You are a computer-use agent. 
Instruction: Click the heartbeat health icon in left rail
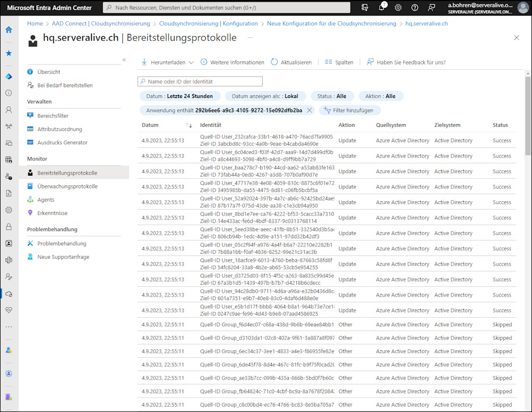point(9,310)
